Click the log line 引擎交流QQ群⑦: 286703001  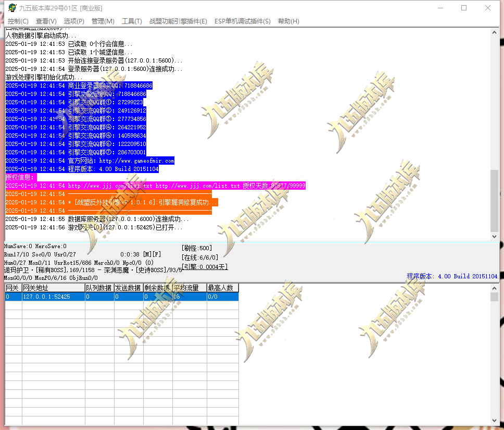coord(76,152)
